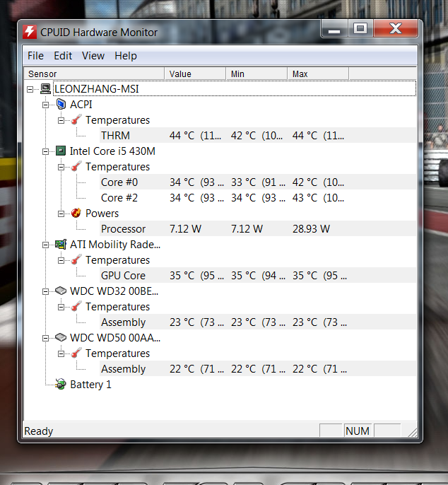Viewport: 448px width, 485px height.
Task: Collapse the WDC WD50 drive node
Action: coord(45,338)
